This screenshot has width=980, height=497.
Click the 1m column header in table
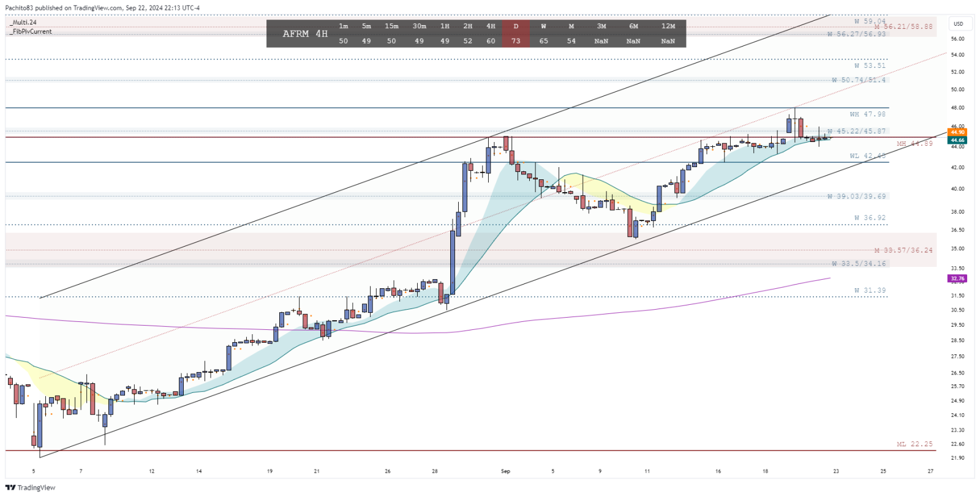tap(344, 26)
